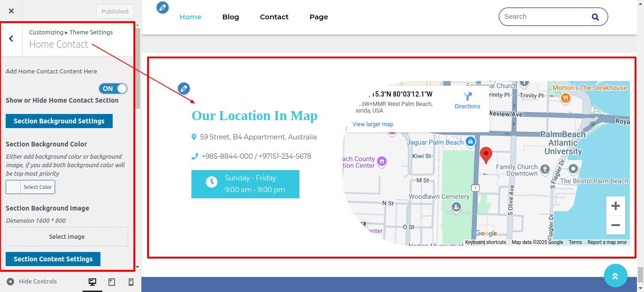Open the Section Content Settings section
This screenshot has width=644, height=292.
[53, 259]
